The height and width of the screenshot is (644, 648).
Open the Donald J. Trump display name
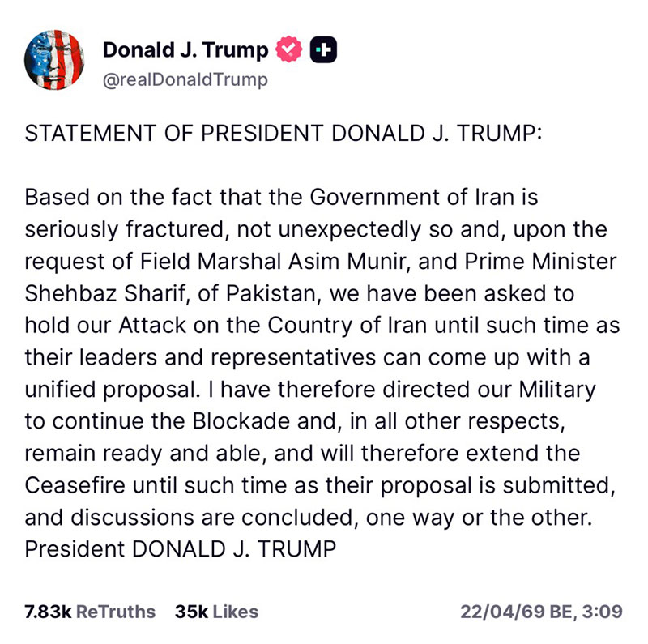pos(185,50)
